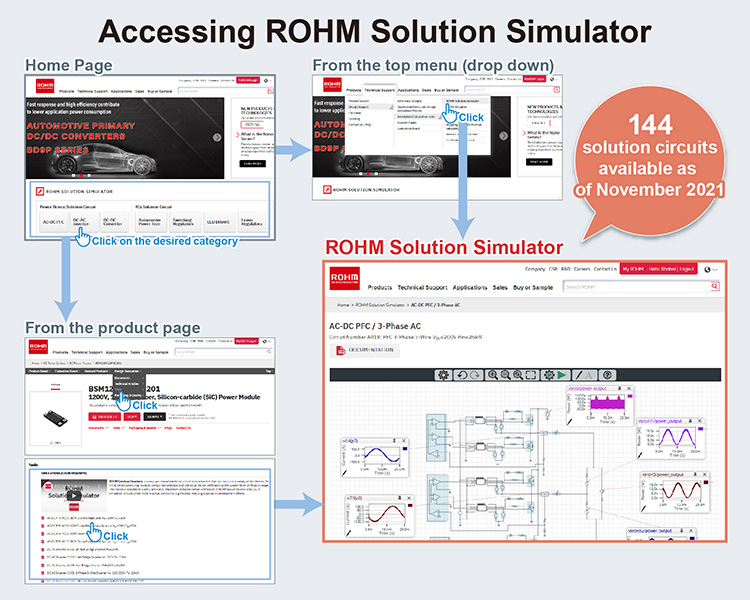Click the magenta color swatch on top graph
This screenshot has height=600, width=750.
[x=629, y=396]
